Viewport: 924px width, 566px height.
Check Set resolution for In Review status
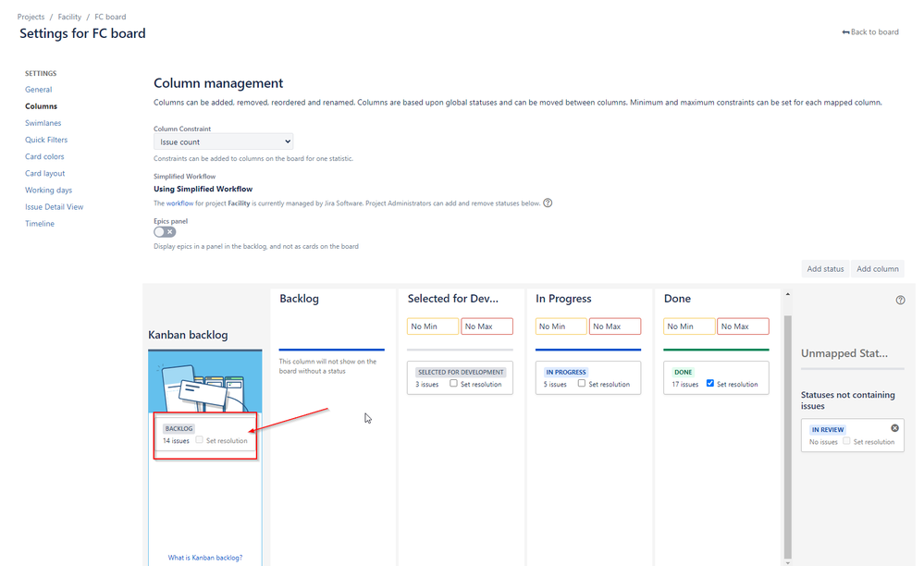pos(846,441)
